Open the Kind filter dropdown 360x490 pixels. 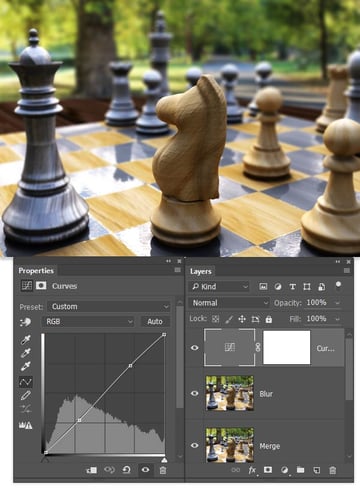point(219,286)
